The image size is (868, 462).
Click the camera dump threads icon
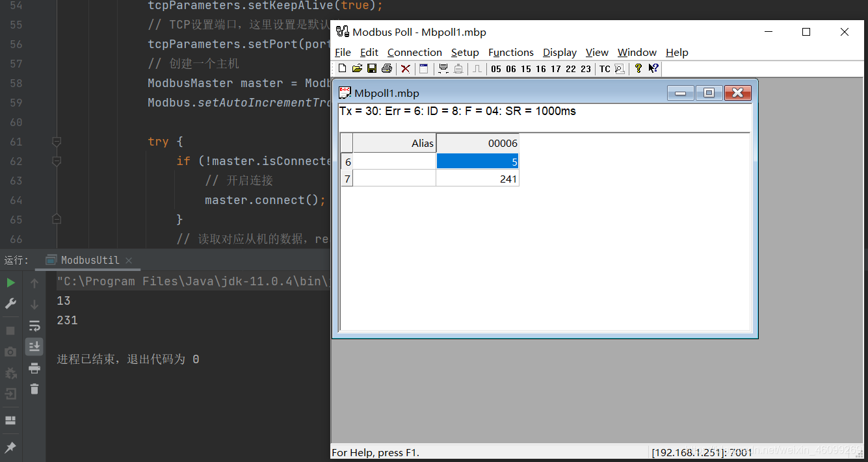[x=10, y=352]
